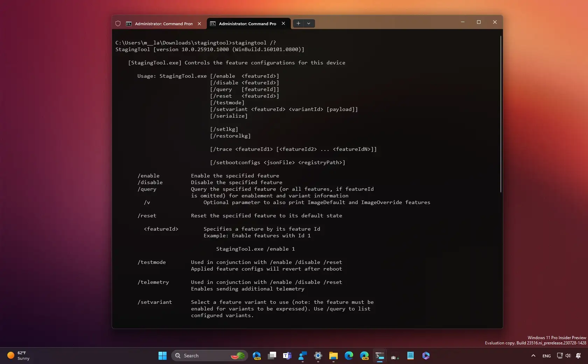Open the Settings gear app in taskbar
The image size is (588, 364).
coord(318,356)
